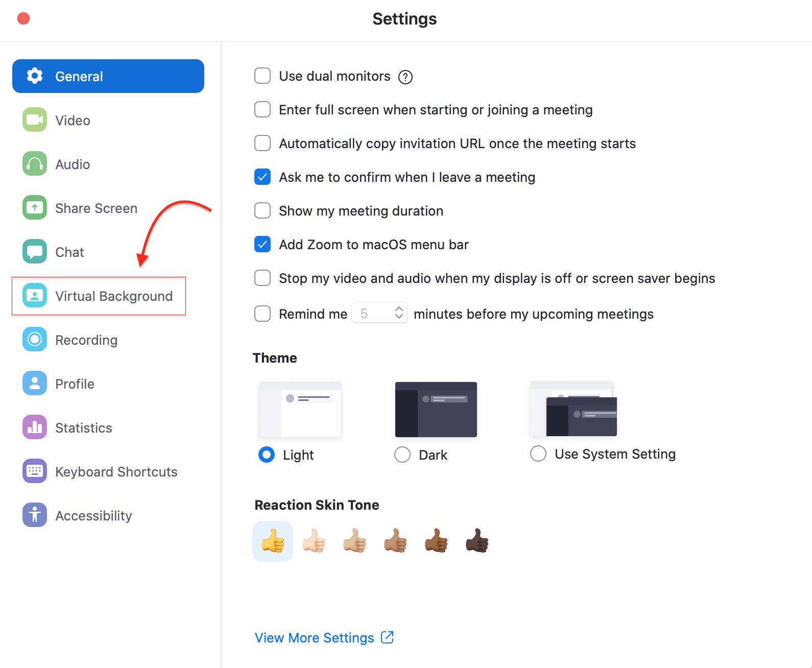Choose Use System Setting theme option

[x=538, y=454]
